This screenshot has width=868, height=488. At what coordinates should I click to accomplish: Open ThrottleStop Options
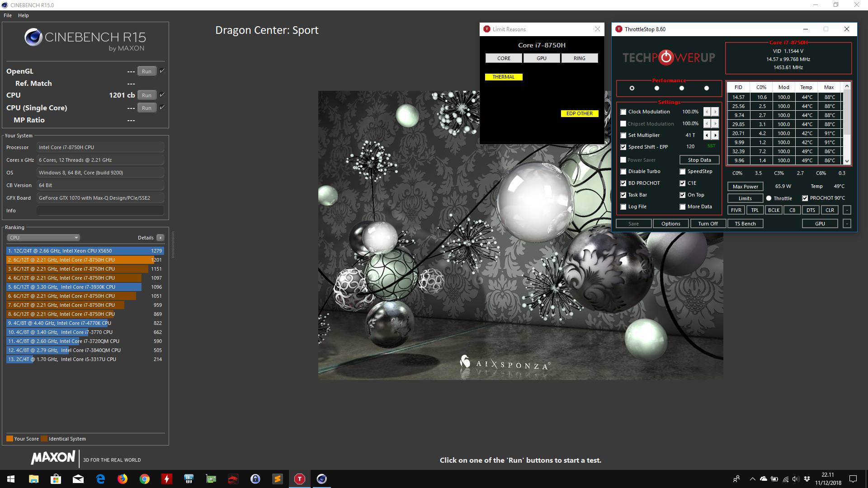(670, 224)
